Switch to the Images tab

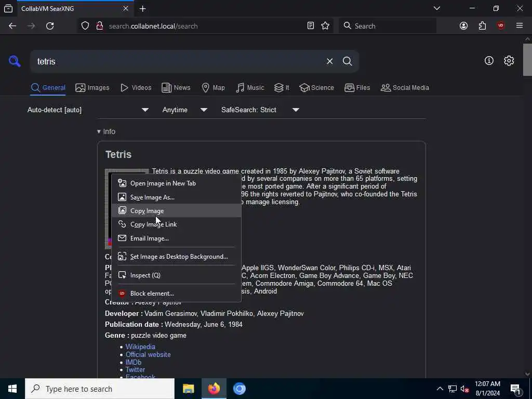tap(92, 87)
